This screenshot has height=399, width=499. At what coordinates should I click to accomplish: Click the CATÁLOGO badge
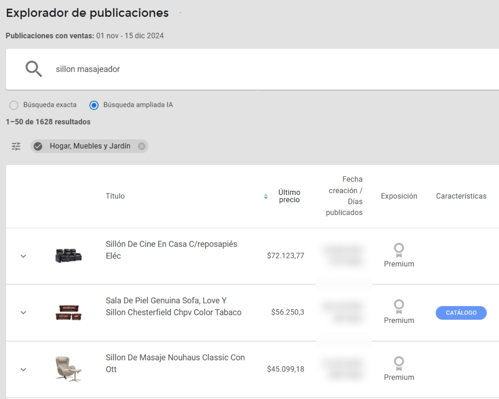click(x=461, y=313)
